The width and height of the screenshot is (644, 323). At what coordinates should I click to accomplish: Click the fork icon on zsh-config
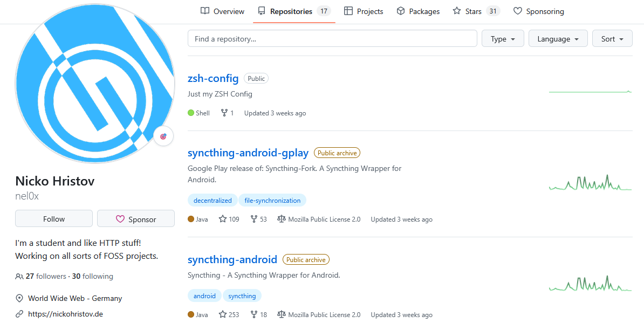pyautogui.click(x=223, y=113)
